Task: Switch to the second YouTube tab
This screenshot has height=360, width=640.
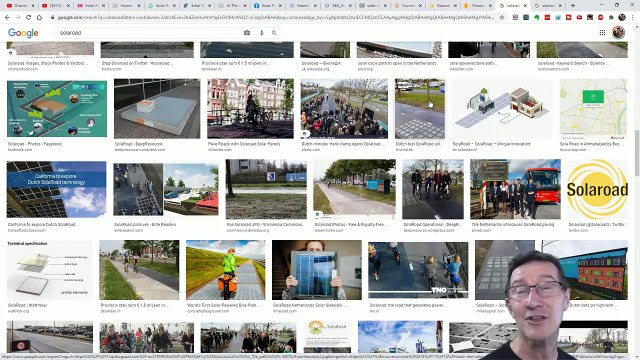Action: pos(55,6)
